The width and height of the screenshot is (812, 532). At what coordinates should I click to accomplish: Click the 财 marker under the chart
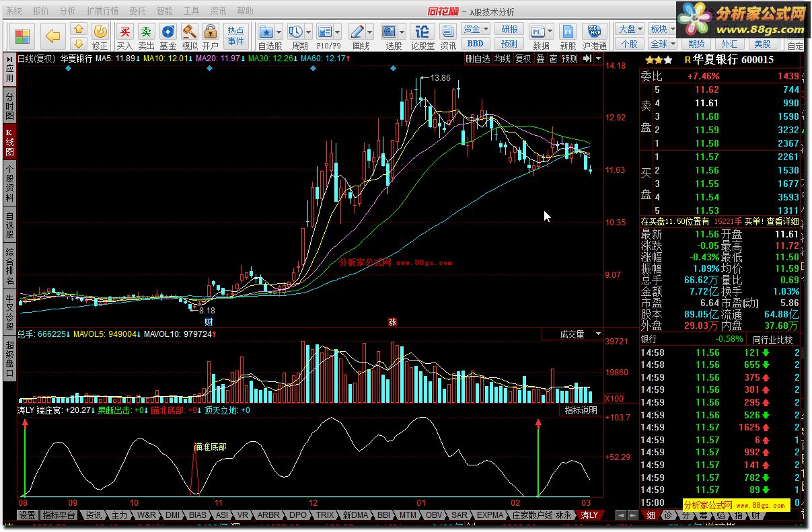pyautogui.click(x=209, y=321)
